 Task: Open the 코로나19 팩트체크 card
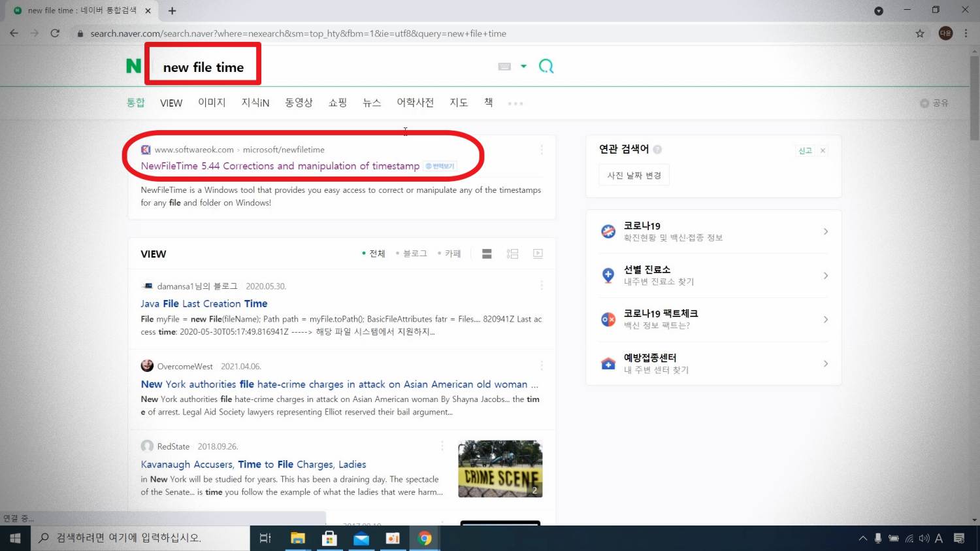click(714, 319)
